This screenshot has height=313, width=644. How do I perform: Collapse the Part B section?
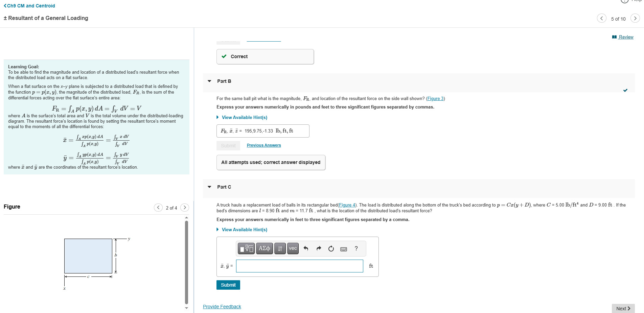(x=209, y=81)
